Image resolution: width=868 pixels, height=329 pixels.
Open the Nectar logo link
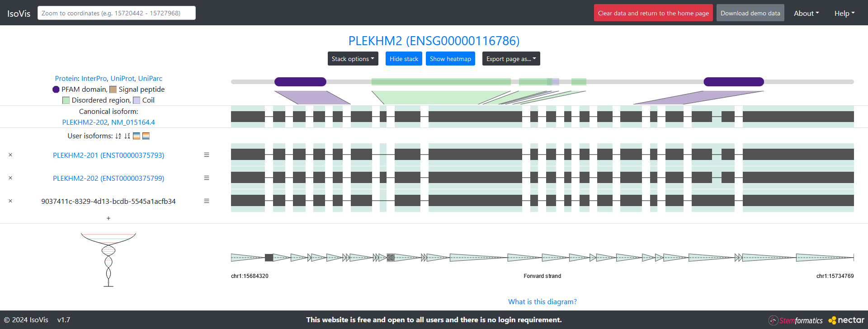coord(846,320)
